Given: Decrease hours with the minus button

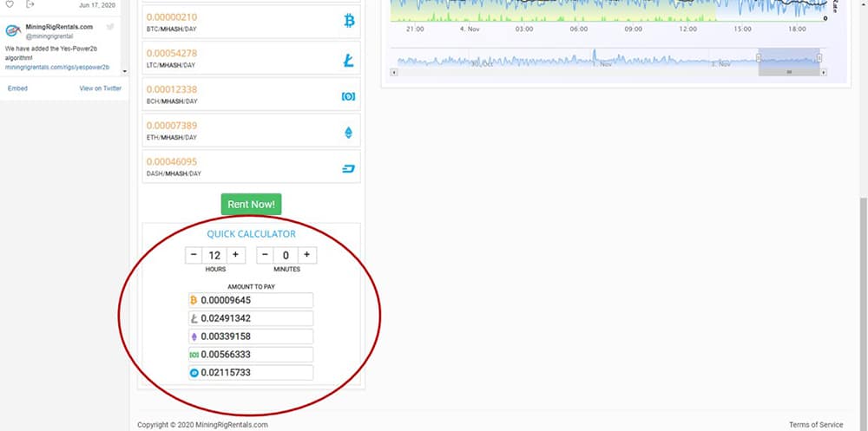Looking at the screenshot, I should 194,255.
